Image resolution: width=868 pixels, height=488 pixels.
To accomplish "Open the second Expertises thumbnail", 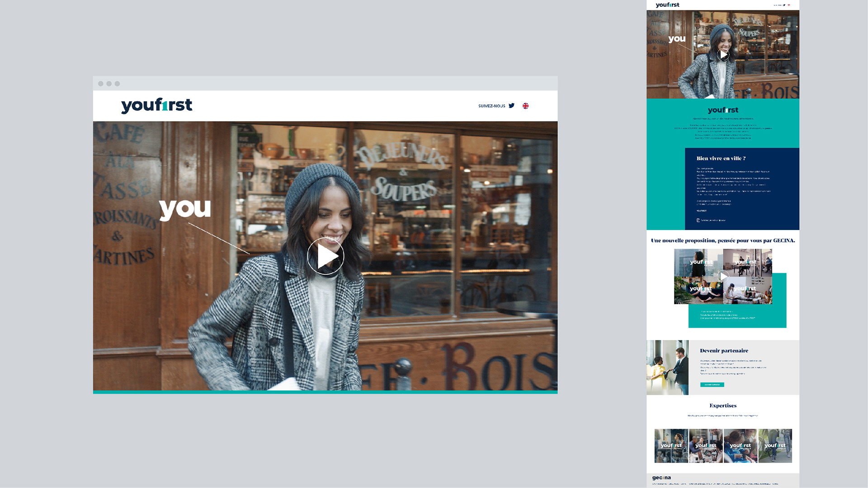I will click(x=706, y=446).
